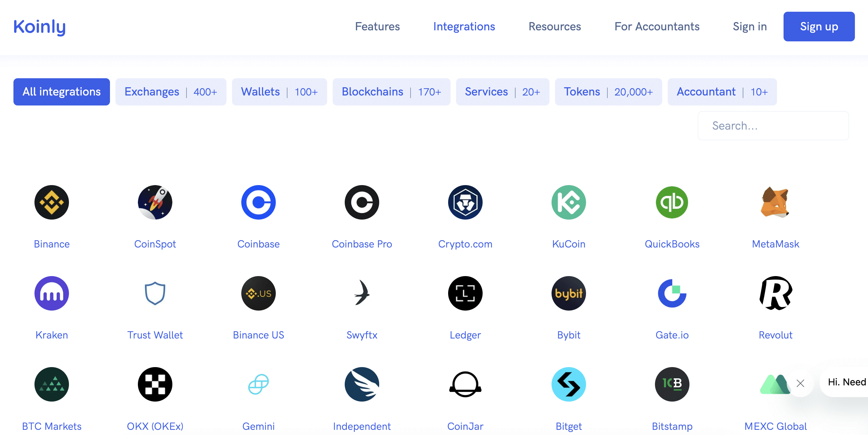Viewport: 868px width, 435px height.
Task: Click the MetaMask text link
Action: (776, 244)
